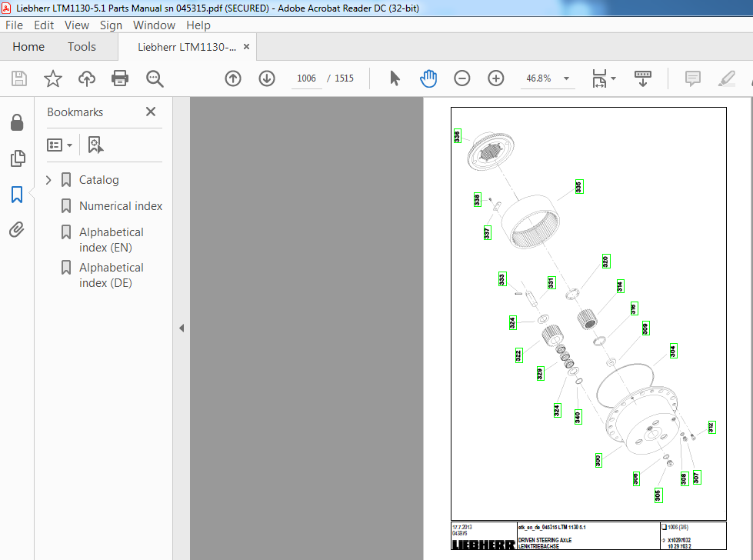753x560 pixels.
Task: Go to the previous page
Action: pos(233,78)
